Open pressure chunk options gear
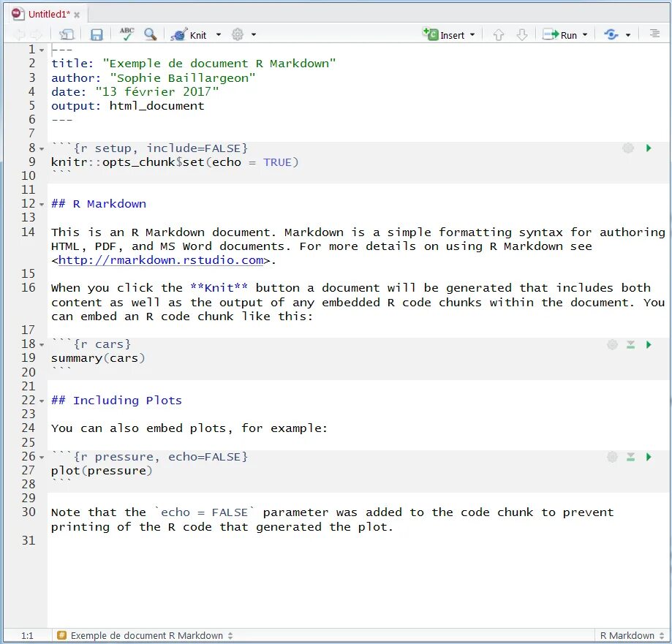This screenshot has width=672, height=644. pos(613,457)
